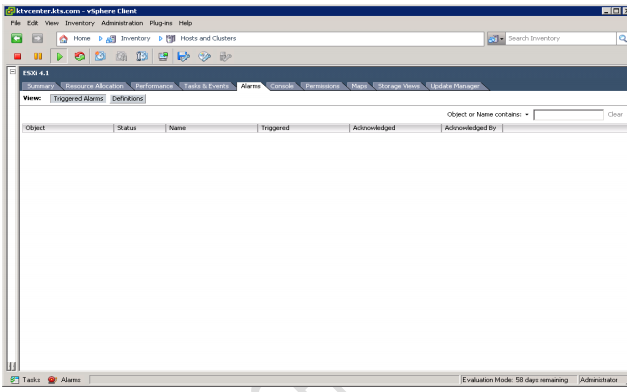This screenshot has height=392, width=633.
Task: Sort by the Triggered column header
Action: coord(304,128)
